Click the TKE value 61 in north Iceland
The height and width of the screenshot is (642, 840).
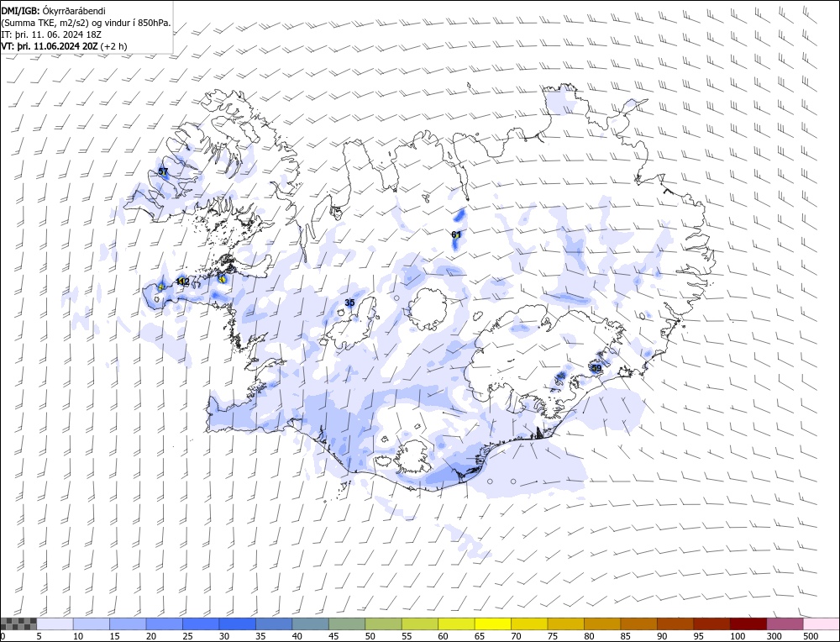click(456, 234)
